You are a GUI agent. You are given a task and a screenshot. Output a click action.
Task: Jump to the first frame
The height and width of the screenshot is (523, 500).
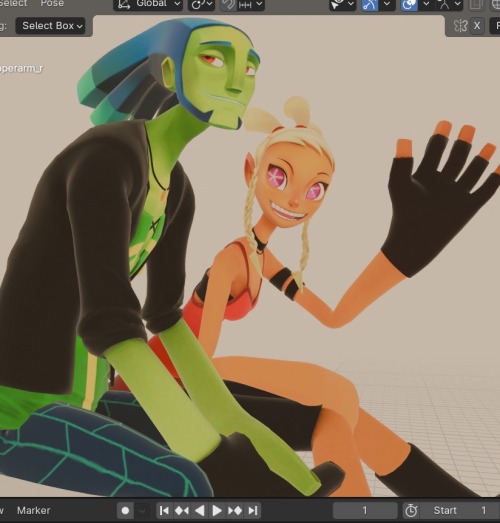[x=164, y=511]
